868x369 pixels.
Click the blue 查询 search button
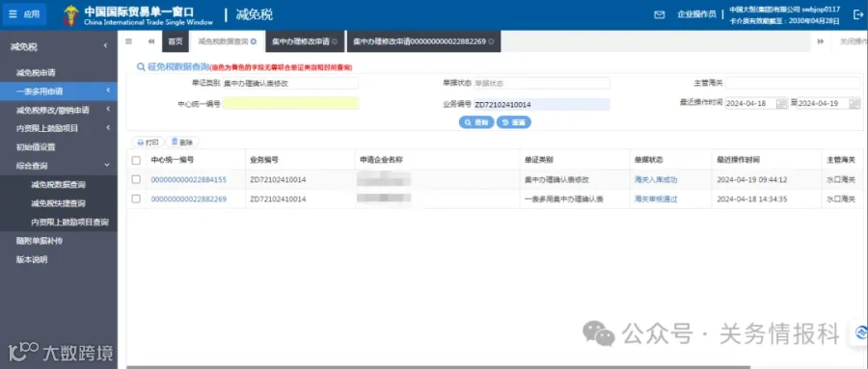click(x=476, y=122)
